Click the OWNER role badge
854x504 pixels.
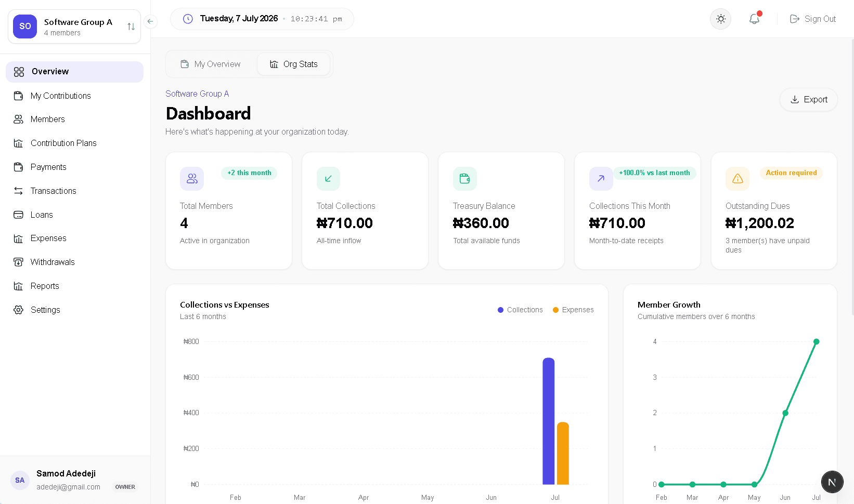(x=125, y=487)
